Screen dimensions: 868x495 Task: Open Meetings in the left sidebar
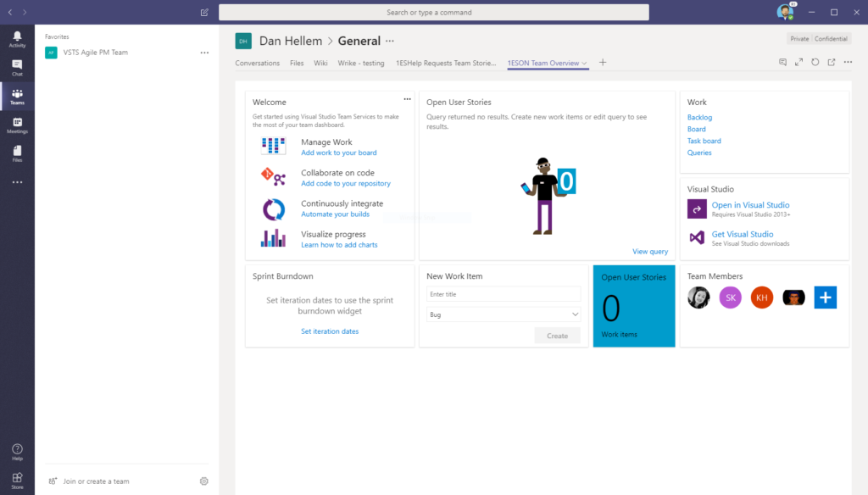pos(17,125)
